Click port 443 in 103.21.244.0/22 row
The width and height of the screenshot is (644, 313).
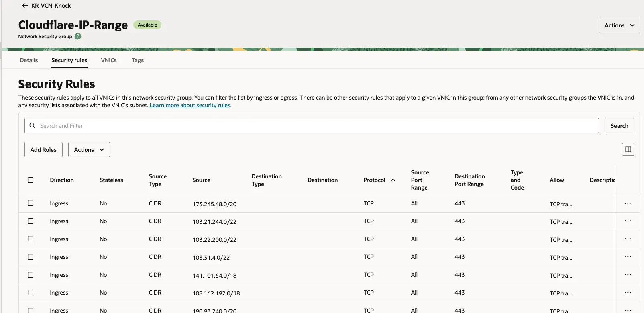(459, 221)
